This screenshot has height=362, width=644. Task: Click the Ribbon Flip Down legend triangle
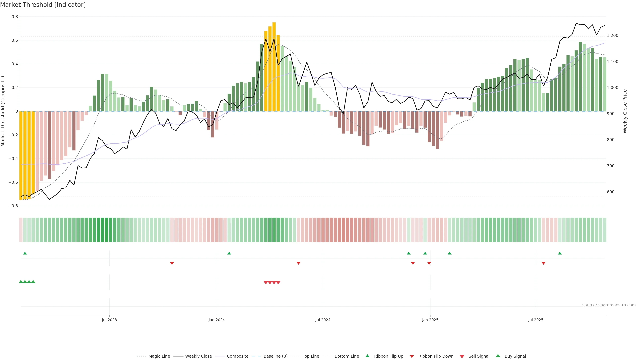412,356
